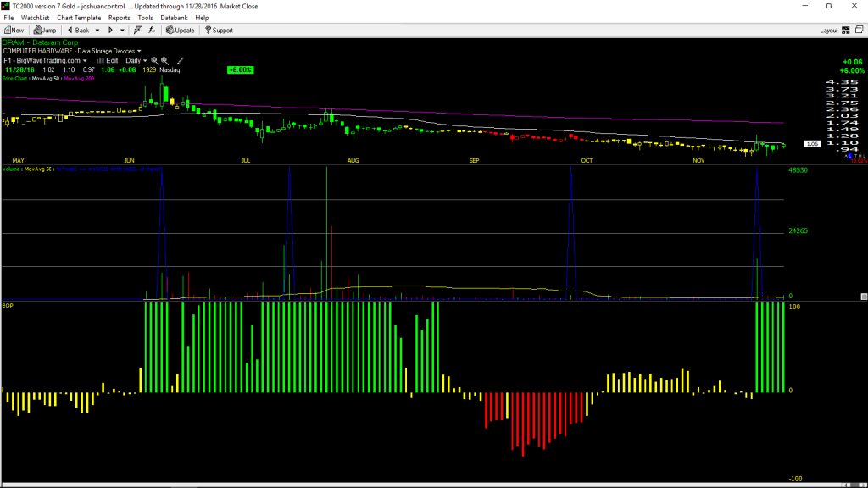Open the Daily time frame dropdown

pyautogui.click(x=136, y=61)
